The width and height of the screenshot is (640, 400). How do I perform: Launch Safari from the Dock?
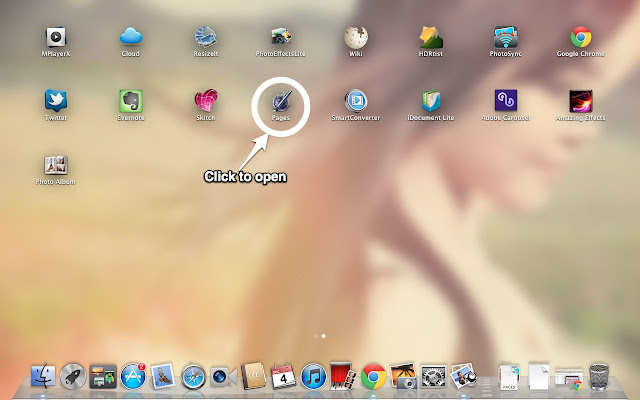point(193,377)
